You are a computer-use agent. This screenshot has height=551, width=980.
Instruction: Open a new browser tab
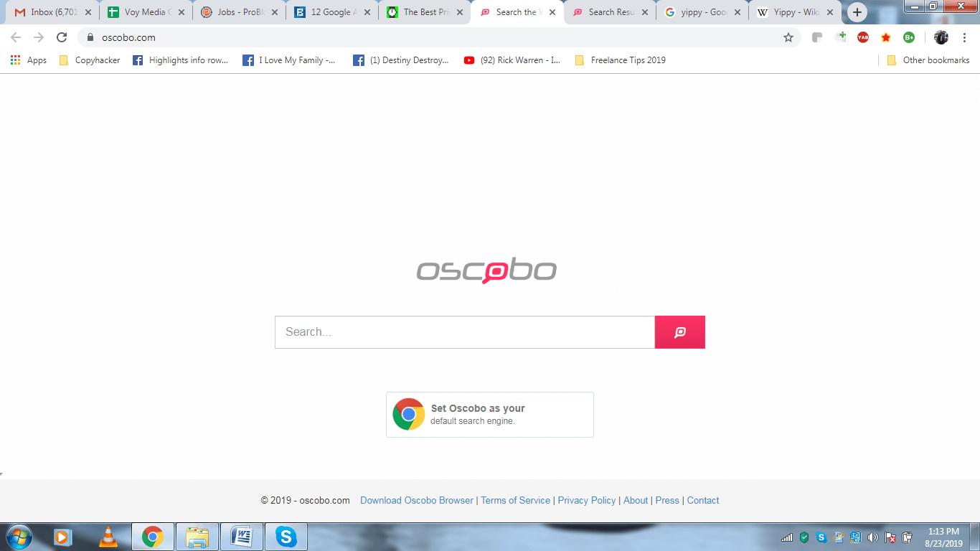tap(857, 12)
